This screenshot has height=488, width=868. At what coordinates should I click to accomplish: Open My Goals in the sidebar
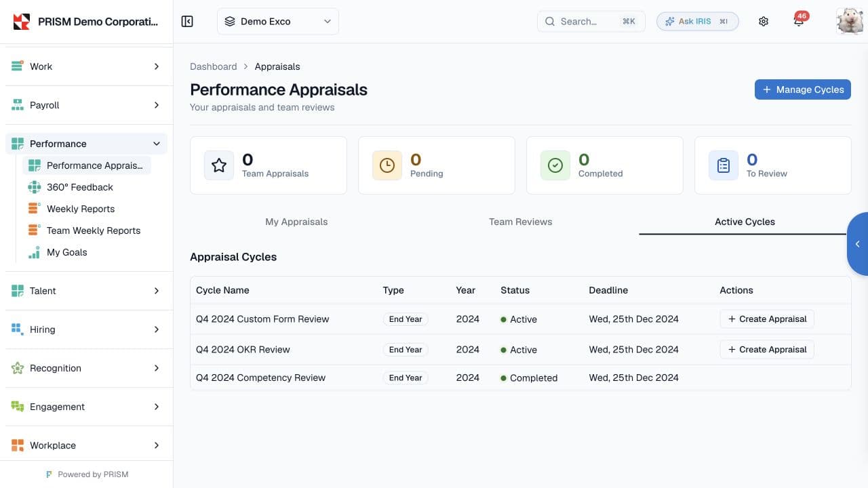(87, 252)
